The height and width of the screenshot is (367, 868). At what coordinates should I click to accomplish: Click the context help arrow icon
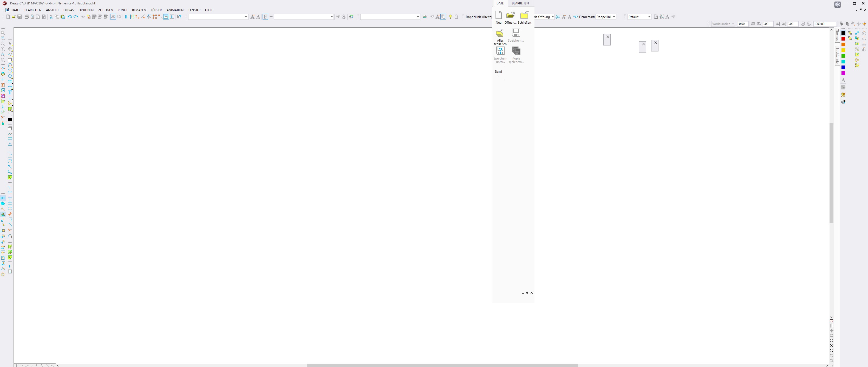(x=179, y=17)
